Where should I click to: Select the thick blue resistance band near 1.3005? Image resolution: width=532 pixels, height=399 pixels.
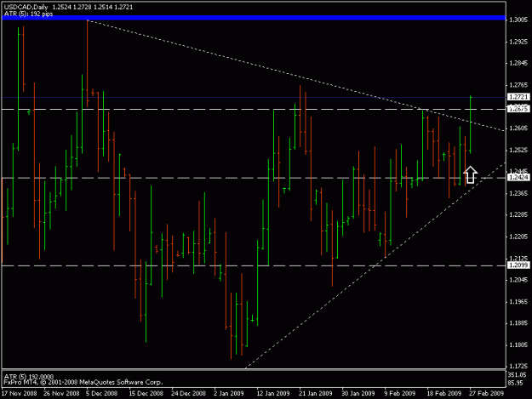coord(254,18)
